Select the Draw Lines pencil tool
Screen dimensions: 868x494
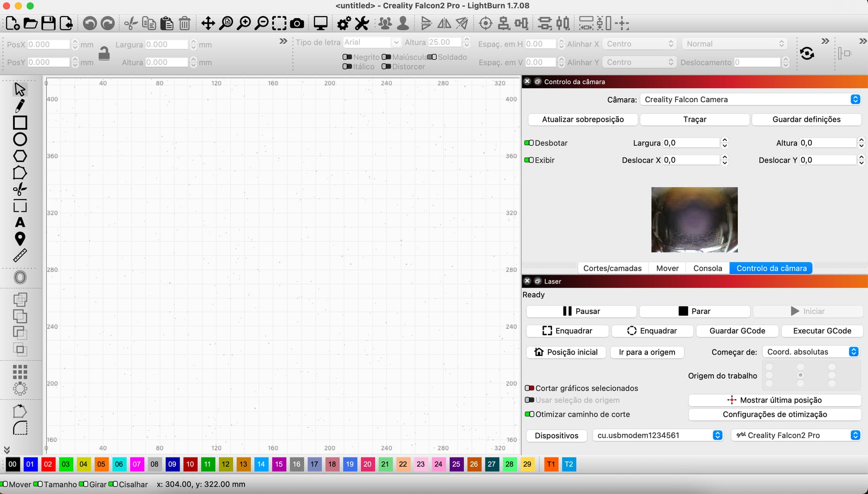(x=20, y=106)
